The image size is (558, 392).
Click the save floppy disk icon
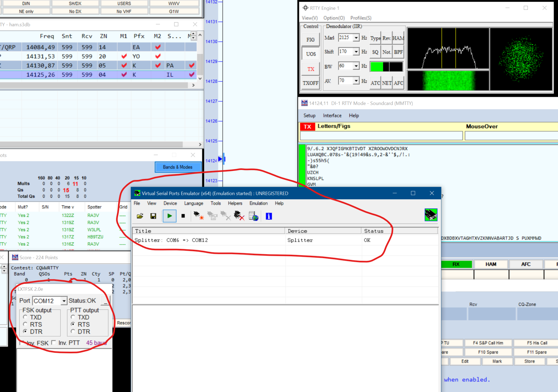coord(153,216)
